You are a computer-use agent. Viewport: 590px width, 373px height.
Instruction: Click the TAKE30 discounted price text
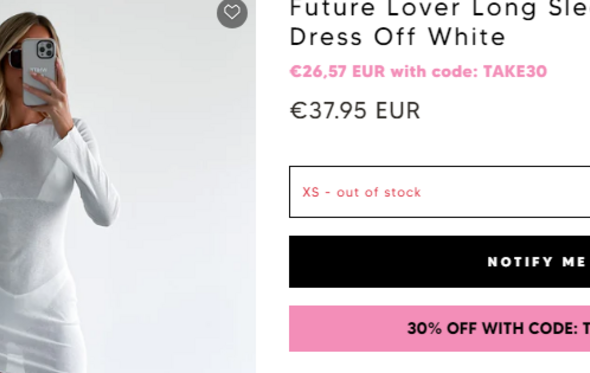[418, 72]
